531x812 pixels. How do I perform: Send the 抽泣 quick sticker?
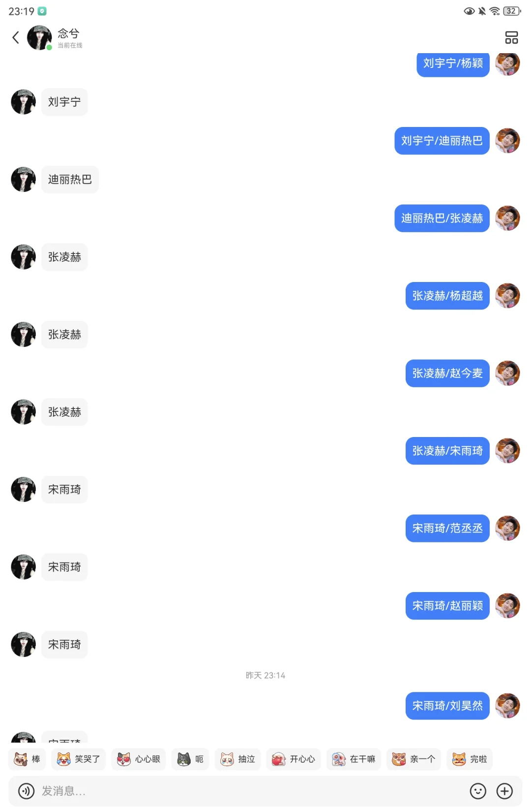point(238,759)
